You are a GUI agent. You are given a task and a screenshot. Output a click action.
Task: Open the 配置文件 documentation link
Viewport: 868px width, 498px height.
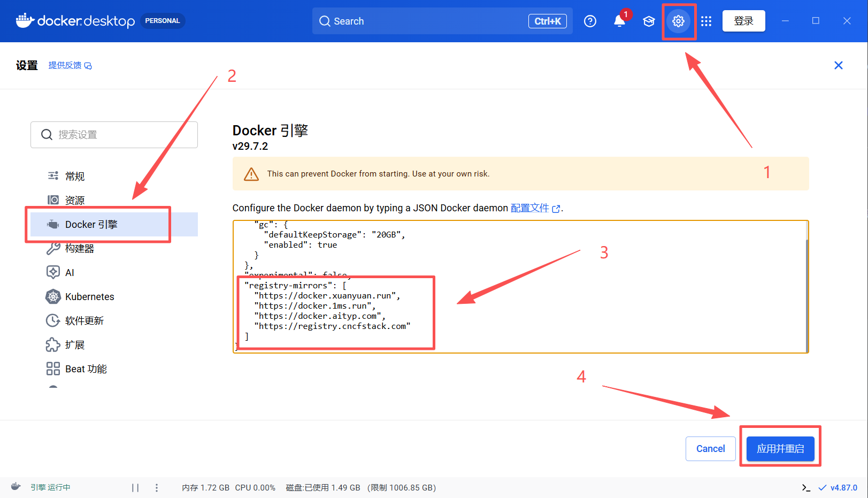pyautogui.click(x=535, y=208)
